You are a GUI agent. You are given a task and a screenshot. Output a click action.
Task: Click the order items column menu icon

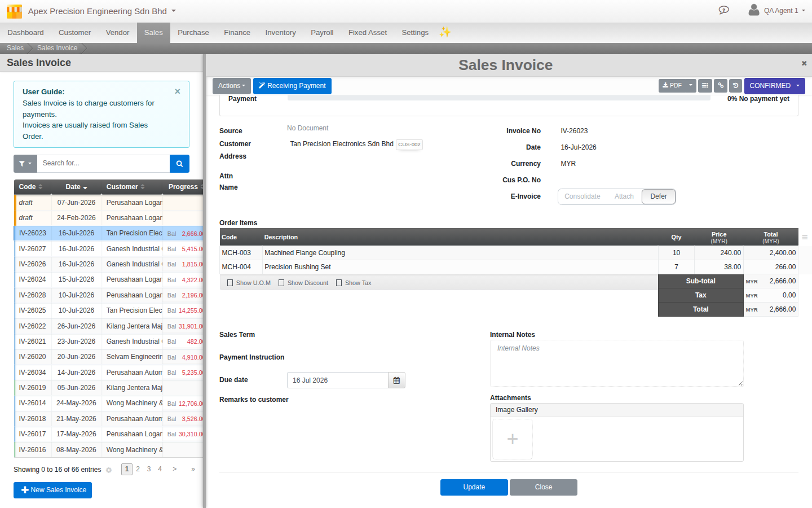(x=805, y=237)
